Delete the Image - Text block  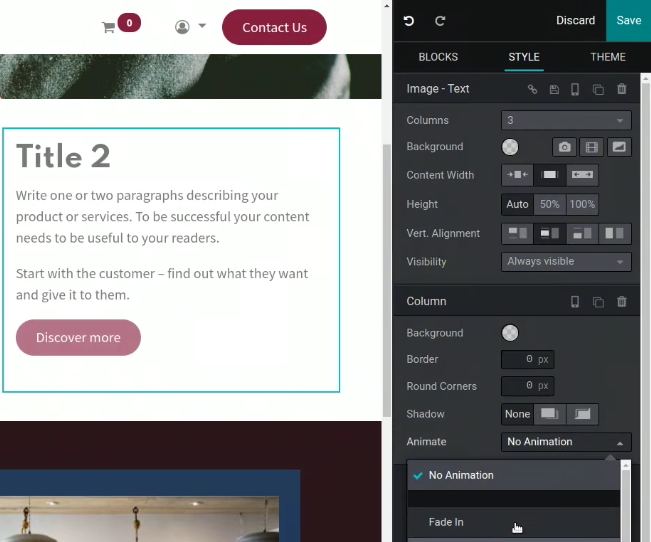[x=622, y=89]
